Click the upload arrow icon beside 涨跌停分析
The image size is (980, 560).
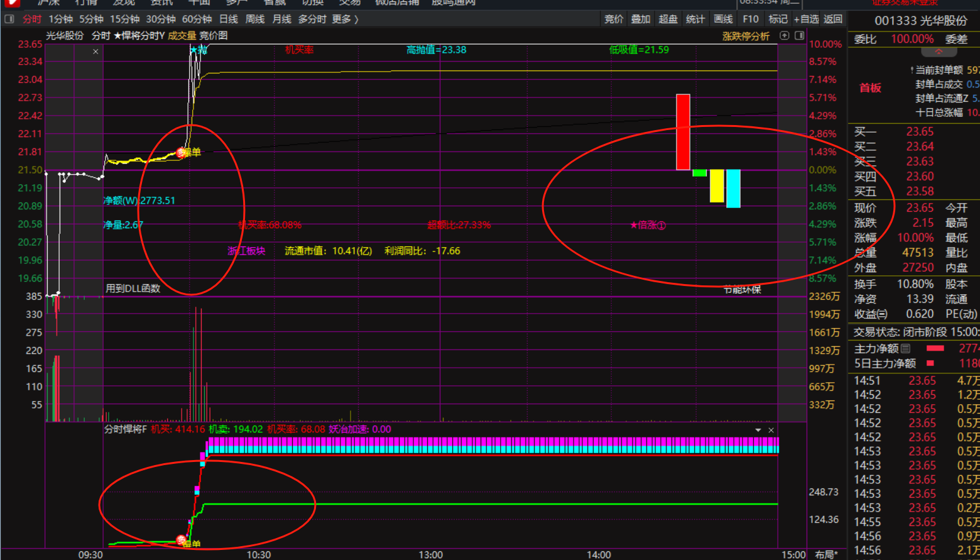[784, 36]
